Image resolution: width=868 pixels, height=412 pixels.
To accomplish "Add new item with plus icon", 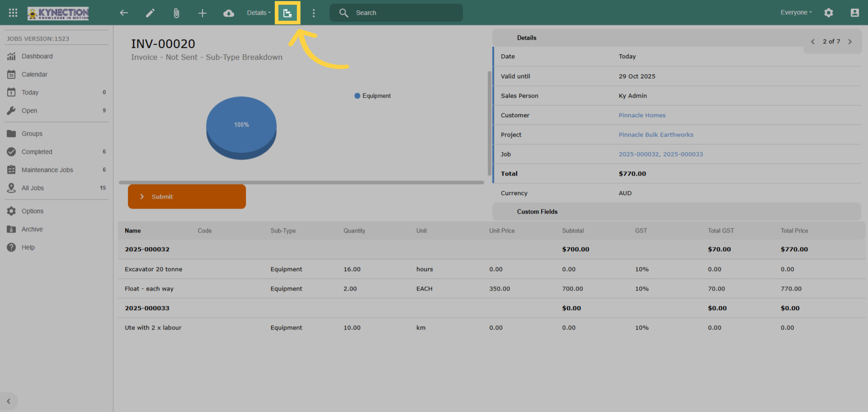I will [202, 13].
